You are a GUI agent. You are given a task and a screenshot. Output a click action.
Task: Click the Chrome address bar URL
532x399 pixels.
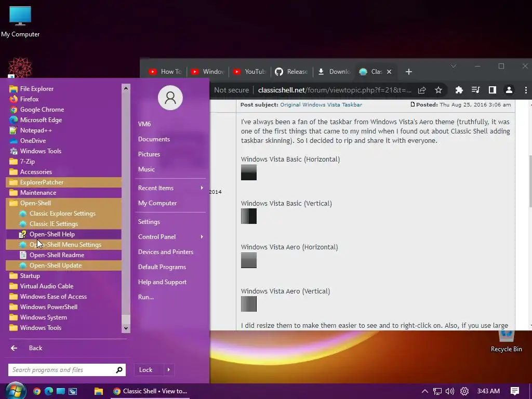335,90
